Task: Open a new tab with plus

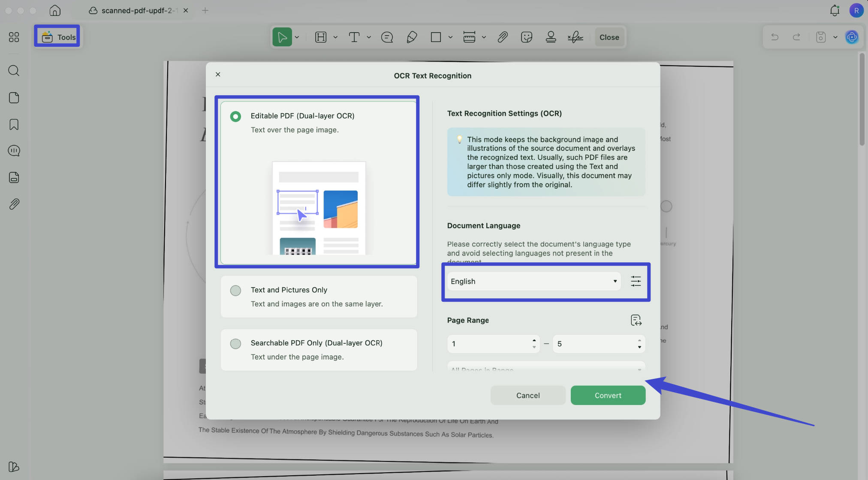Action: coord(205,10)
